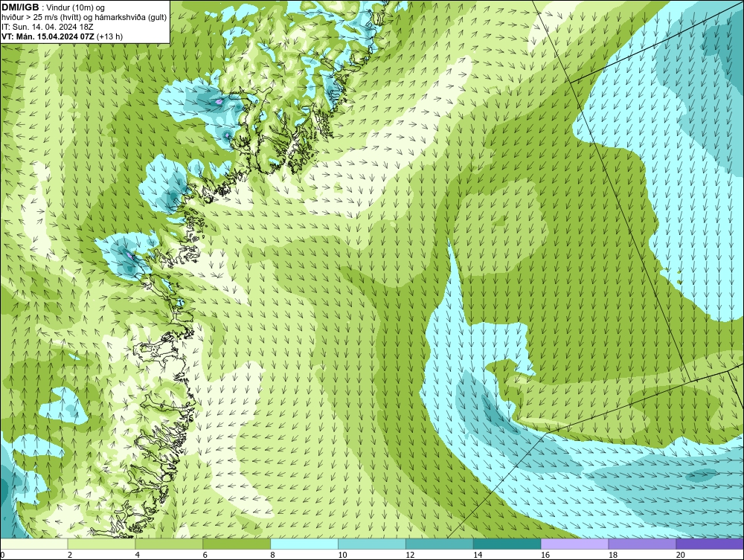Select the 8–10 m/s light cyan swatch

click(x=304, y=544)
